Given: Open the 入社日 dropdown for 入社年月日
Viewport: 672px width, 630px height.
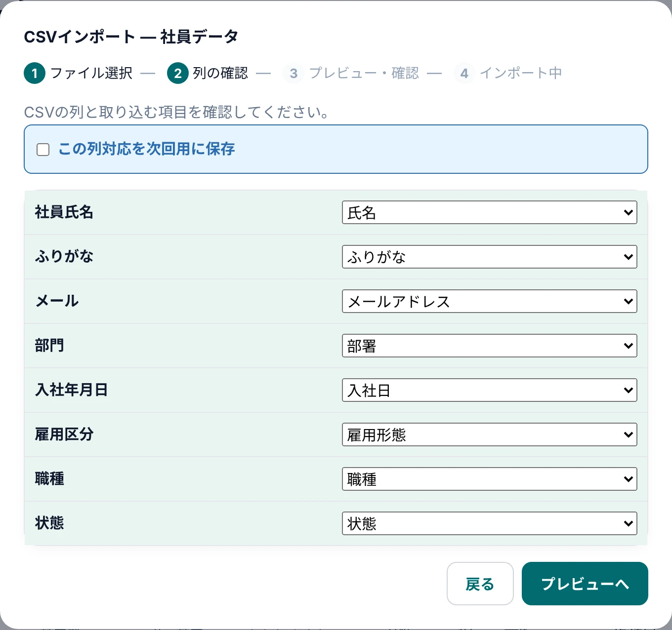Looking at the screenshot, I should [x=489, y=390].
